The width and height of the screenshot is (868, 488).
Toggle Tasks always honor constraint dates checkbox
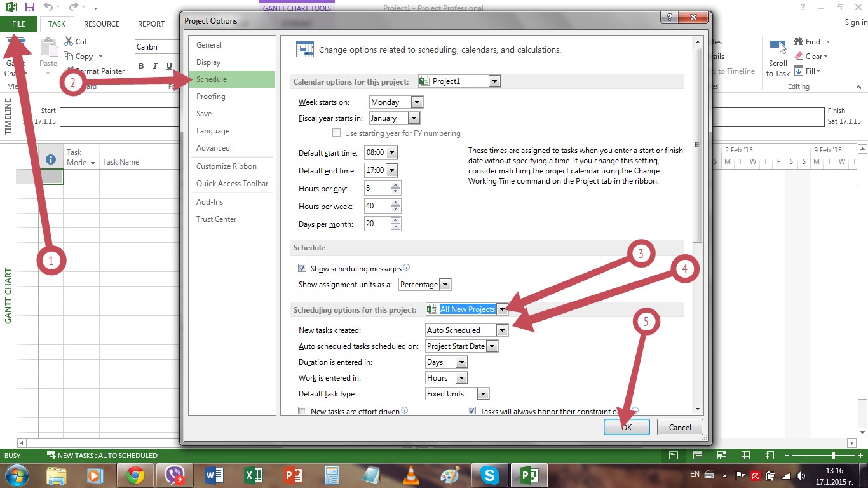click(471, 411)
